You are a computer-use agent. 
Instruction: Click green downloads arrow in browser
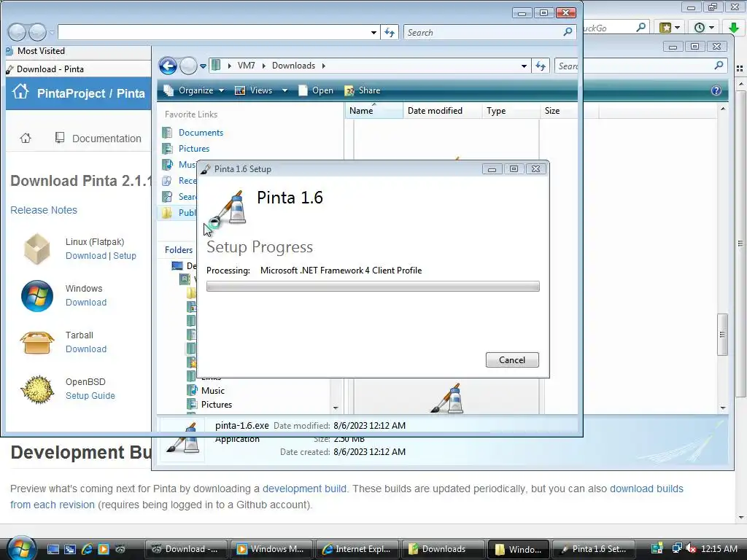(x=734, y=28)
